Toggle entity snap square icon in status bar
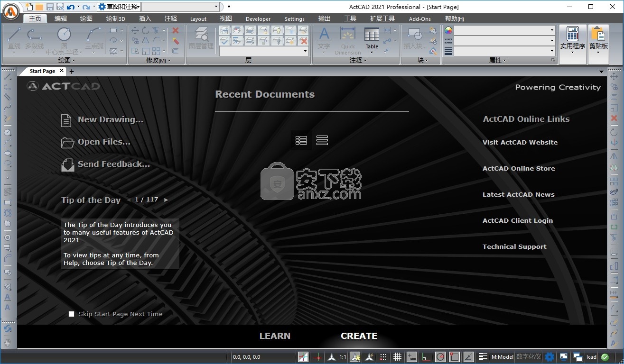Viewport: 624px width, 364px height. [x=455, y=357]
